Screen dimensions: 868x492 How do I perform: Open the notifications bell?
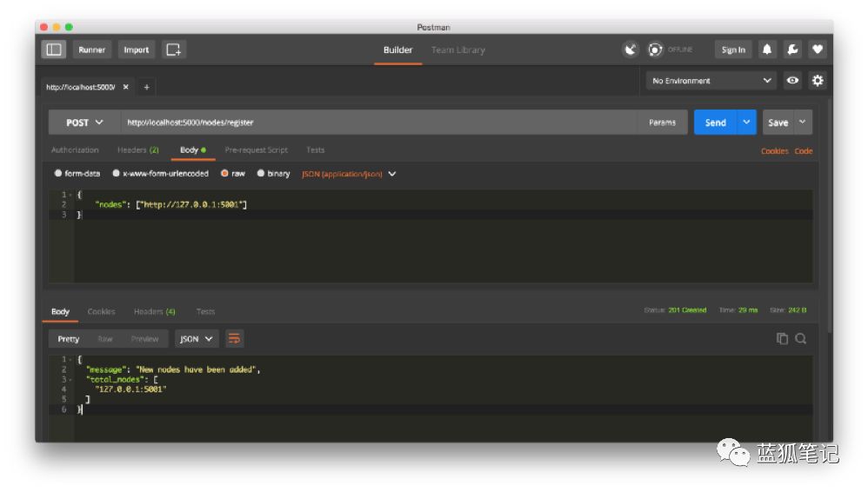(767, 50)
